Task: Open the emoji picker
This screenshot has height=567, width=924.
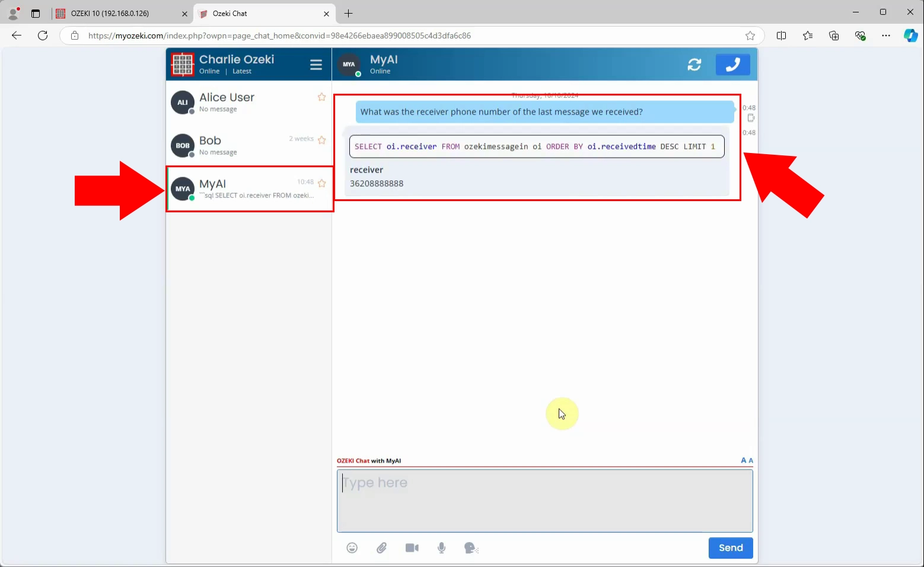Action: (x=352, y=547)
